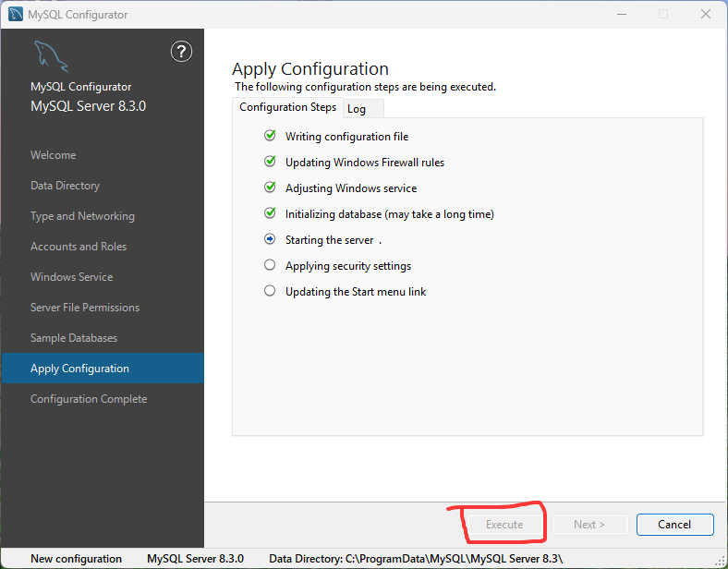Click the 'Adjusting Windows service' step text
This screenshot has width=728, height=569.
pyautogui.click(x=351, y=188)
